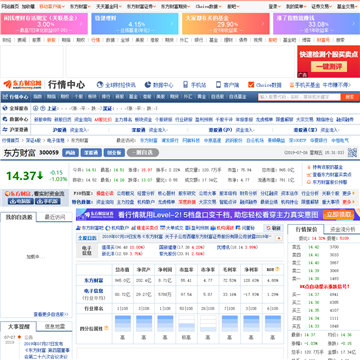Click the 加自选 grey button
Viewport: 360px width, 360px height.
(143, 153)
